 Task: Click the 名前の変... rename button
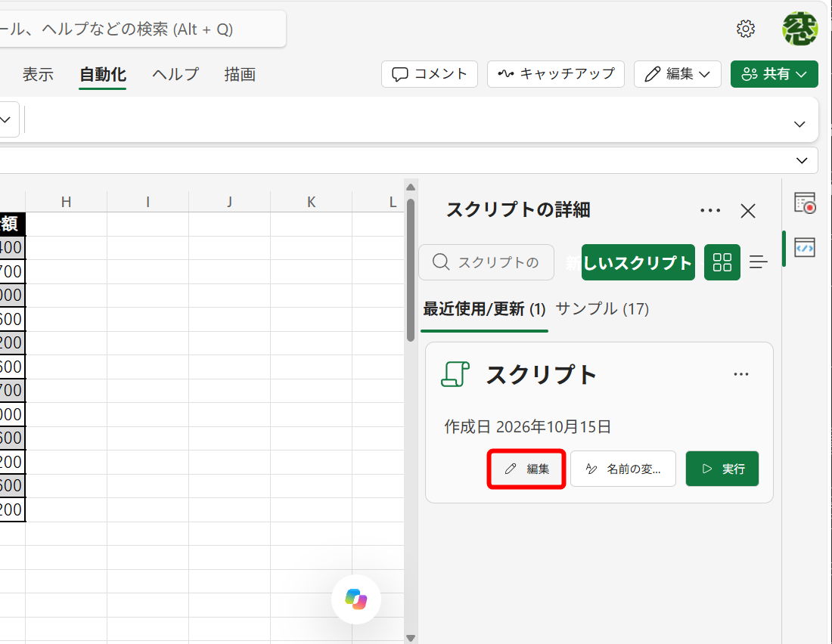623,469
